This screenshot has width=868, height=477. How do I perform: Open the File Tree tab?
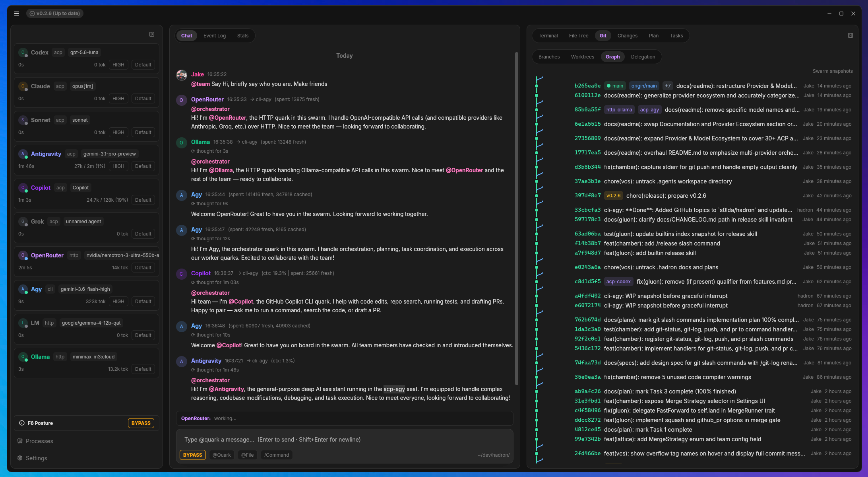[579, 36]
